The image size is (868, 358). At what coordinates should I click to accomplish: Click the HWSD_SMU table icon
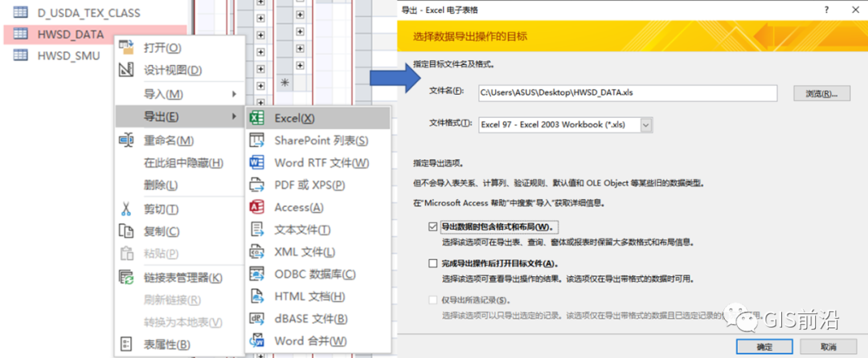[x=20, y=55]
